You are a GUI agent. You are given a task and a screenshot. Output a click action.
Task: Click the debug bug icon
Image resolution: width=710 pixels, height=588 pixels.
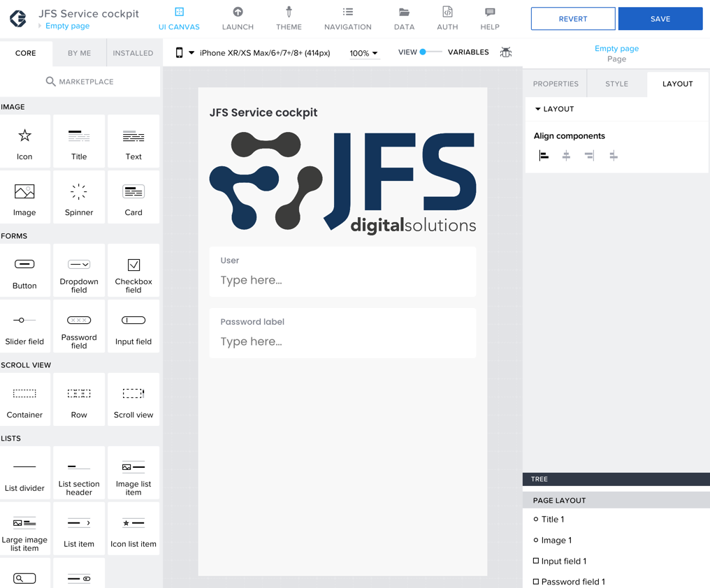[x=505, y=52]
